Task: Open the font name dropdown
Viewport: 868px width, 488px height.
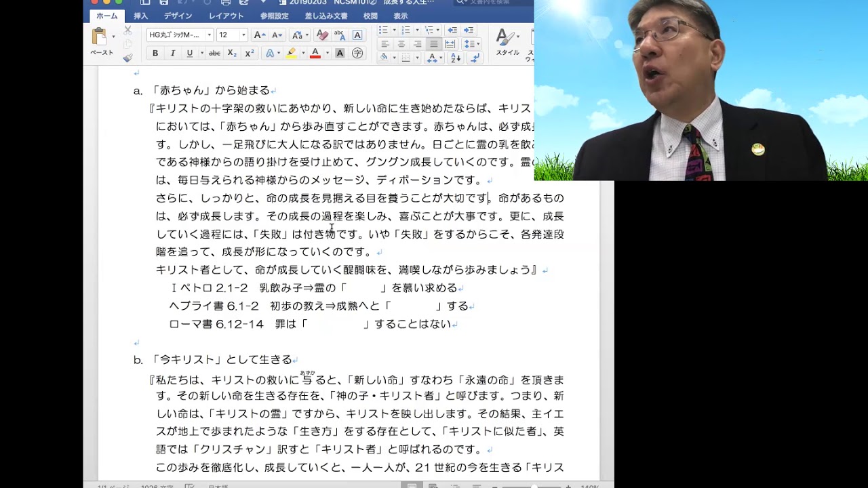Action: (209, 35)
